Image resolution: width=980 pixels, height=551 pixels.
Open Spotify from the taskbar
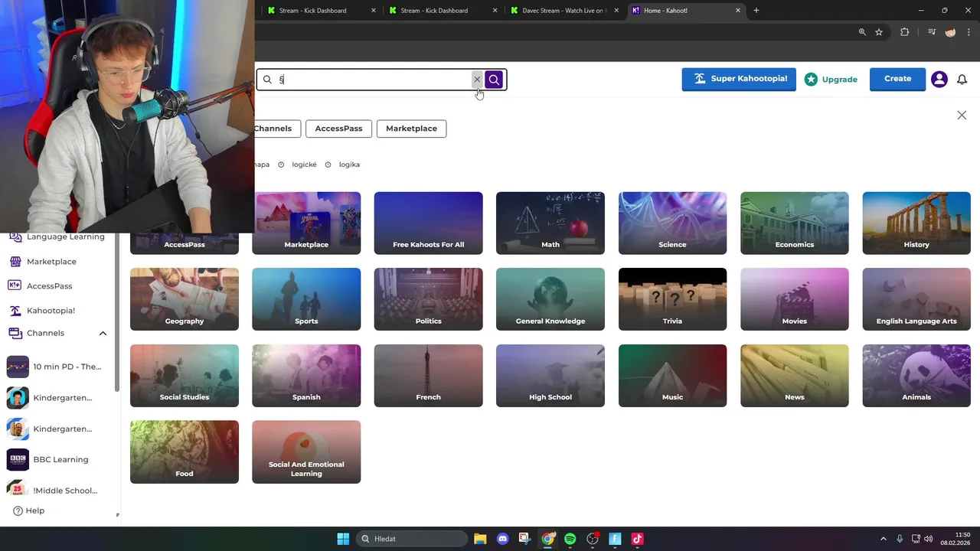[x=570, y=539]
